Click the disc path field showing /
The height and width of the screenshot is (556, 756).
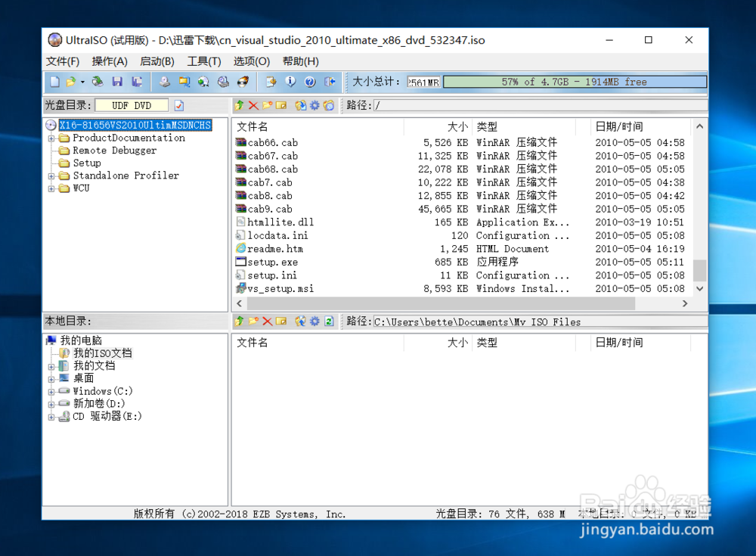click(541, 105)
